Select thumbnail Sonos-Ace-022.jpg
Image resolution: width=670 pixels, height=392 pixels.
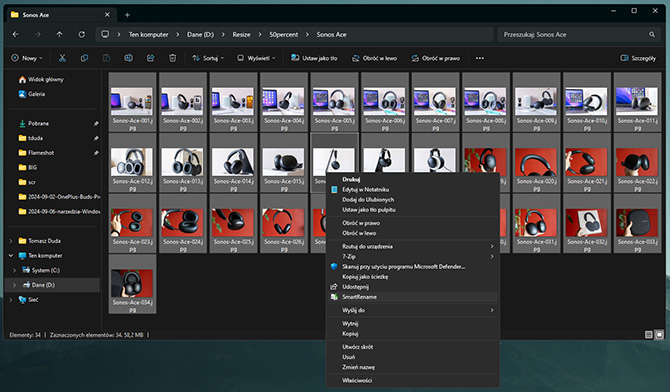(x=637, y=163)
